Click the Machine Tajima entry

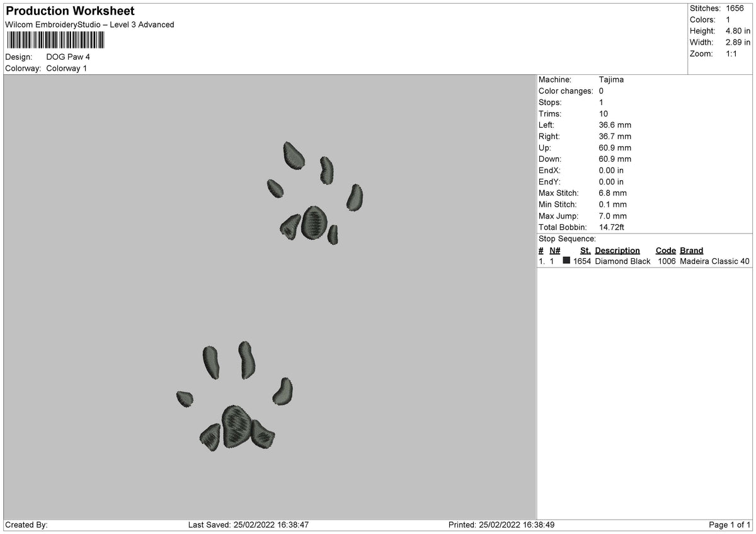(x=581, y=80)
